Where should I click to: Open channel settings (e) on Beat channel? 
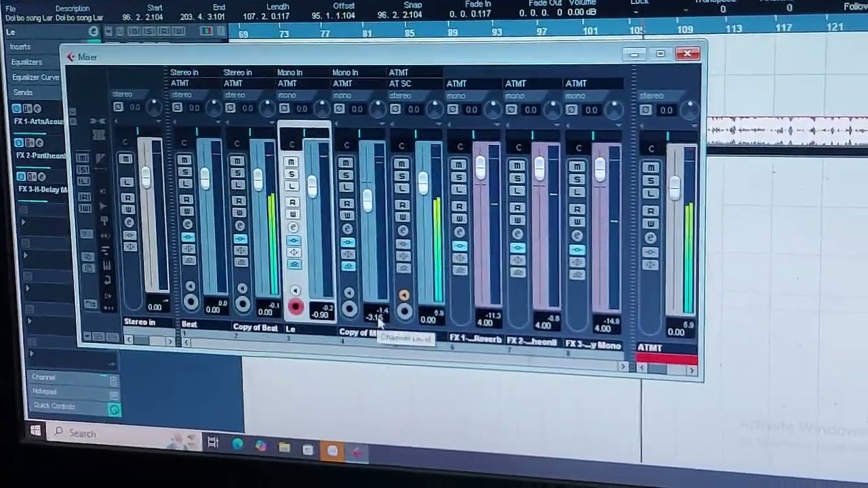tap(186, 224)
